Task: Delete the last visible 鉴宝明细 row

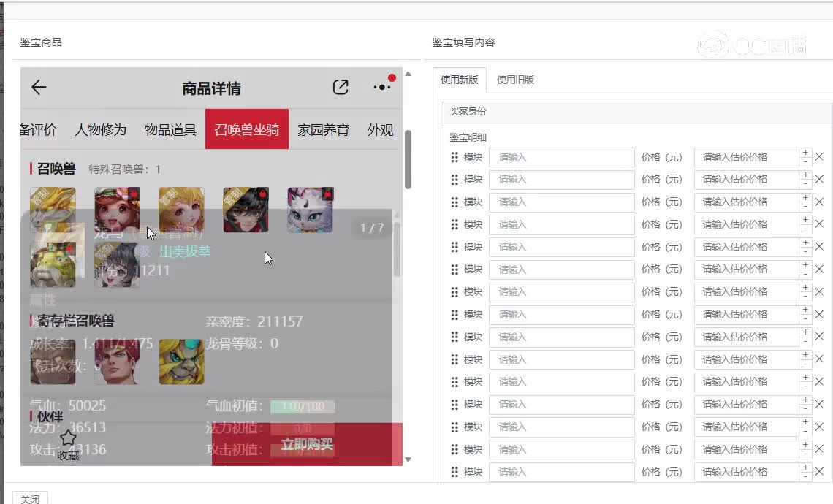Action: tap(819, 472)
